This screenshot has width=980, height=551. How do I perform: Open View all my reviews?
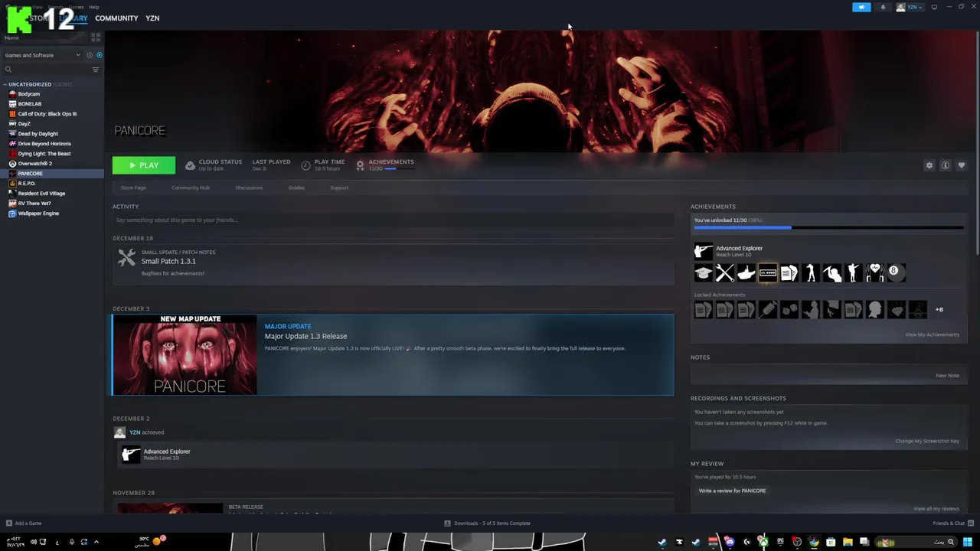click(936, 509)
